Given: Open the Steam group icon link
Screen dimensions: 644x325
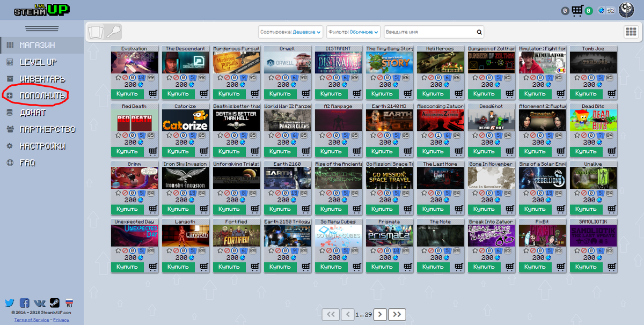Looking at the screenshot, I should [x=54, y=303].
